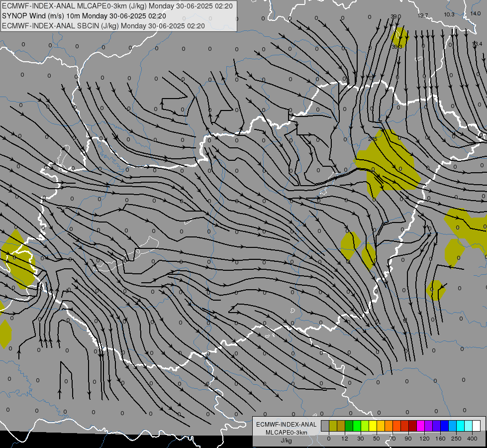
Task: Click the 10.3 value on the map
Action: point(449,14)
